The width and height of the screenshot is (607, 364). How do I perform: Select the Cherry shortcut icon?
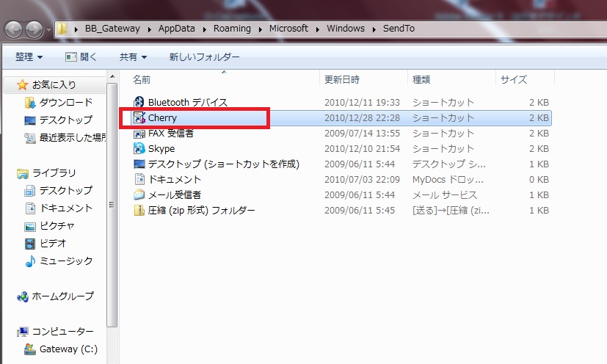click(x=139, y=117)
